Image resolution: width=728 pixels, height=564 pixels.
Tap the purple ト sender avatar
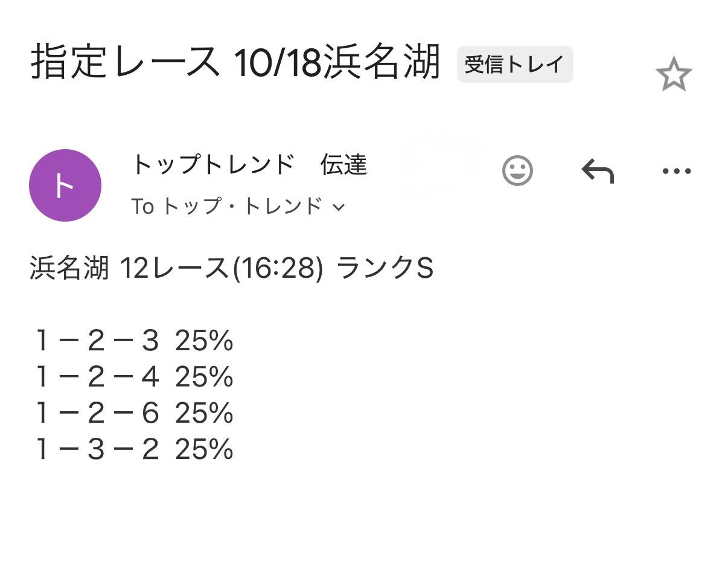coord(65,185)
